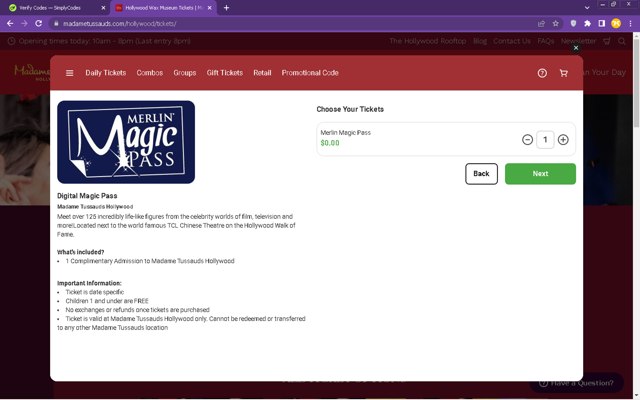640x400 pixels.
Task: Open the Newsletter link
Action: 578,41
